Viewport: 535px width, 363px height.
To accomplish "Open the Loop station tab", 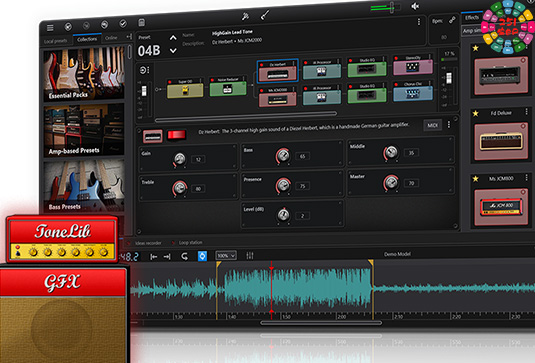I will pos(190,243).
